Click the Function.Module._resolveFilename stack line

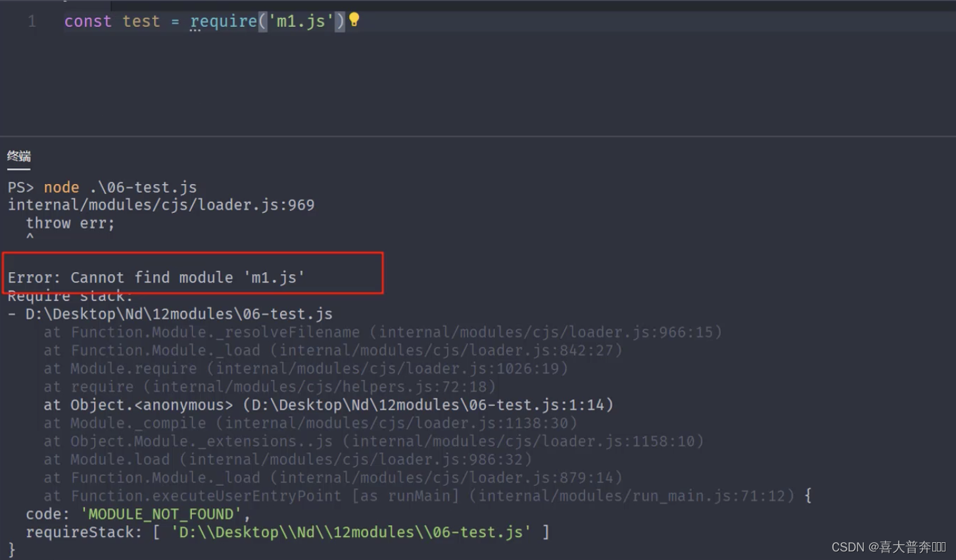(383, 333)
